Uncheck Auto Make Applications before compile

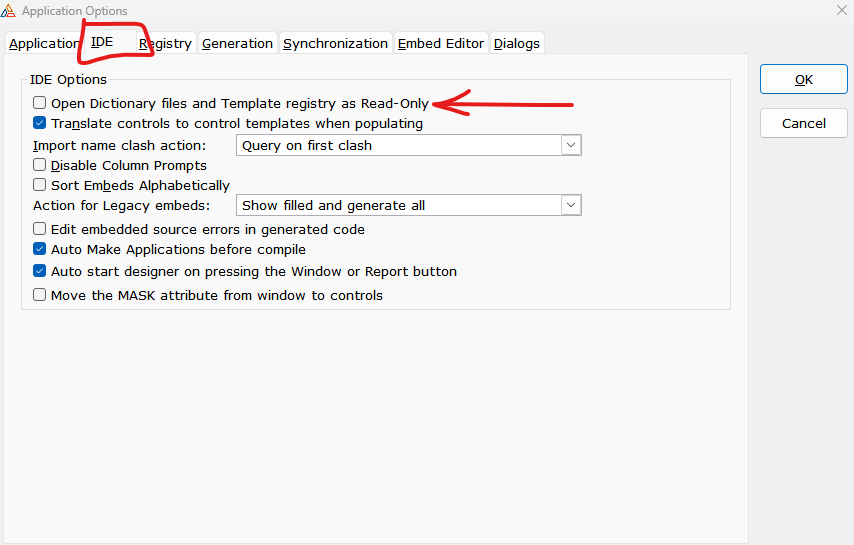[40, 249]
